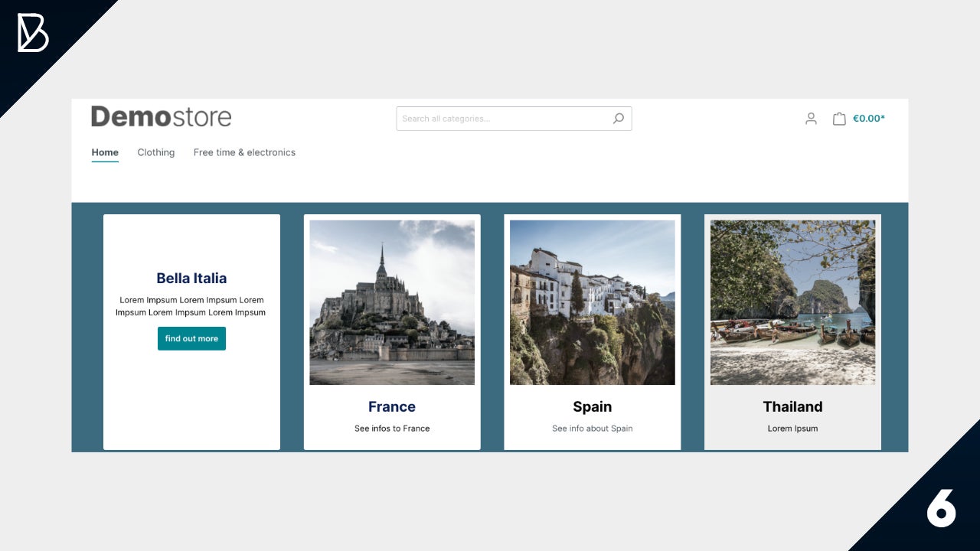Click the France card title
The height and width of the screenshot is (551, 980).
[x=392, y=406]
